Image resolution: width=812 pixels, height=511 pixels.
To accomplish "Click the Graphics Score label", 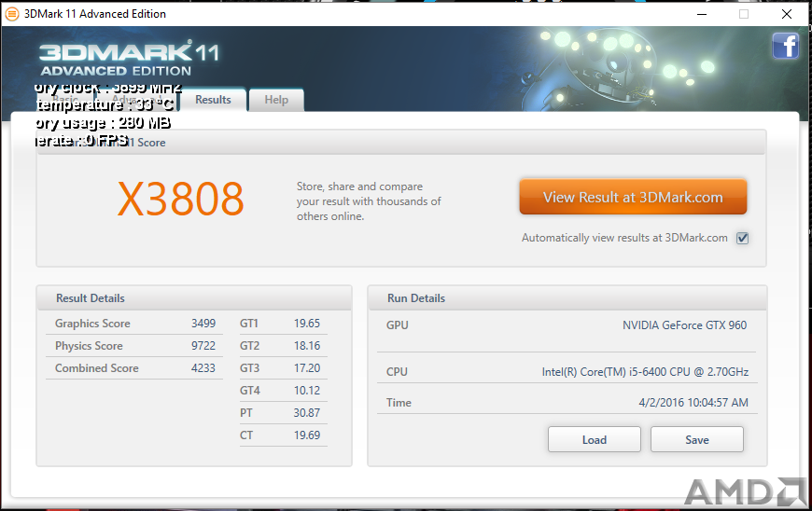I will [x=92, y=324].
